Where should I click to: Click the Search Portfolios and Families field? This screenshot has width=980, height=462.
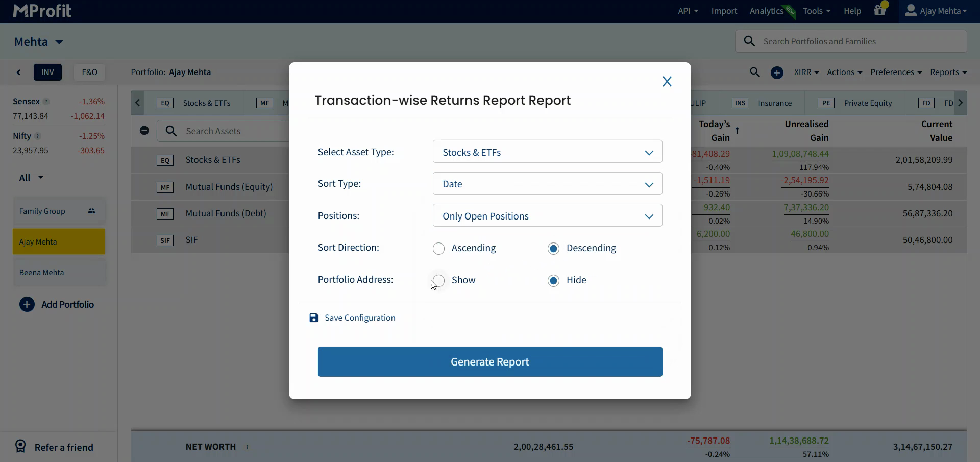click(x=851, y=41)
